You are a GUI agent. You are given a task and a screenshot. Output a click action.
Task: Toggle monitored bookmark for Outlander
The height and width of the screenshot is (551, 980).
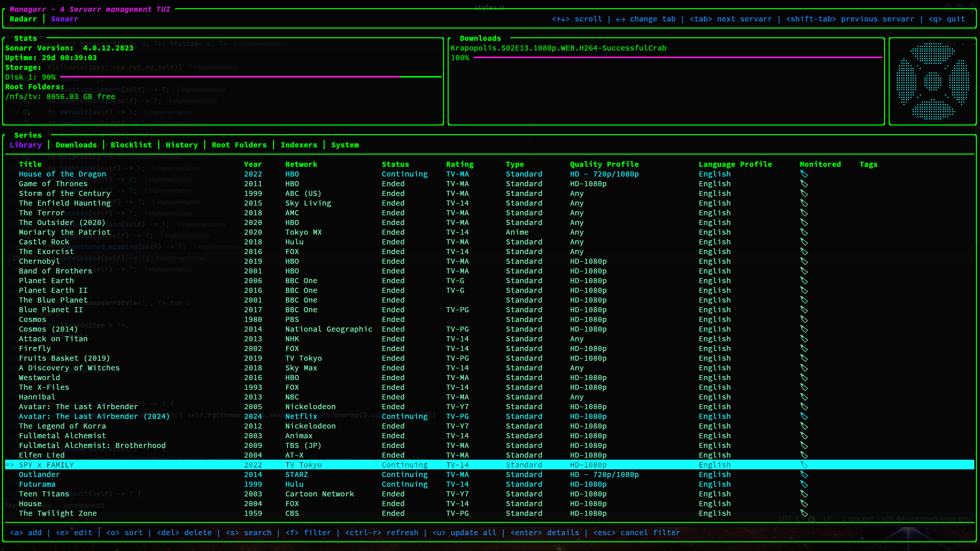pyautogui.click(x=804, y=474)
